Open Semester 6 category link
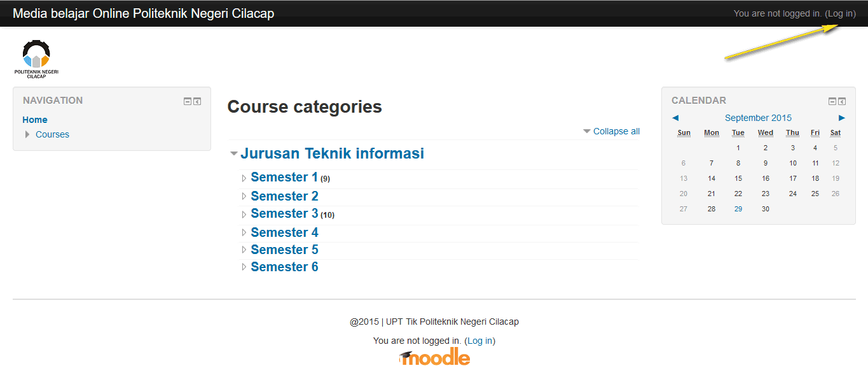 pos(284,267)
